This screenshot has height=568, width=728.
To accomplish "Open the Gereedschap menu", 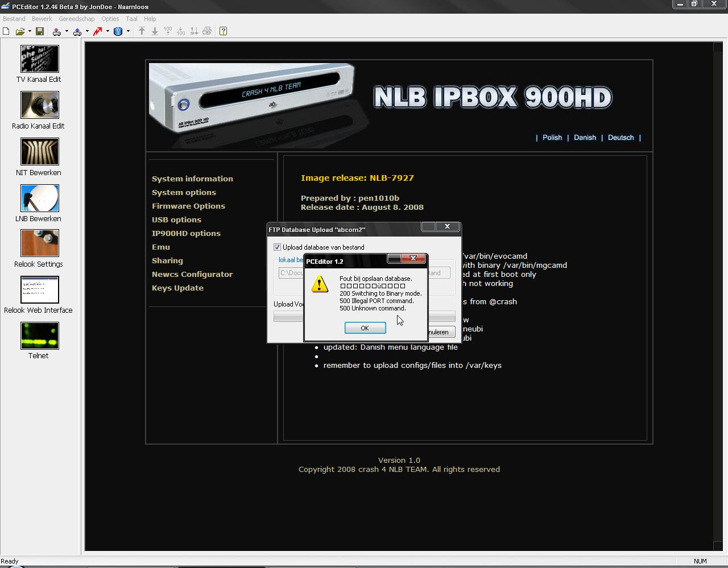I will [77, 19].
